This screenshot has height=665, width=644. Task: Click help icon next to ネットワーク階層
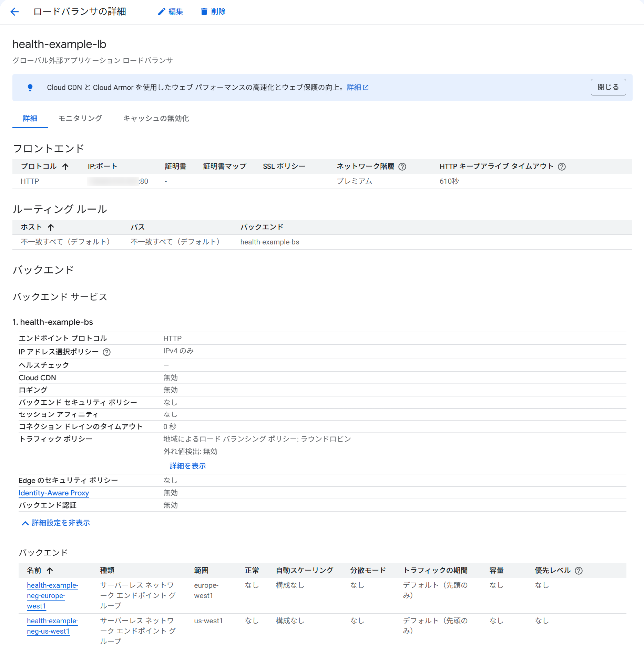click(402, 167)
